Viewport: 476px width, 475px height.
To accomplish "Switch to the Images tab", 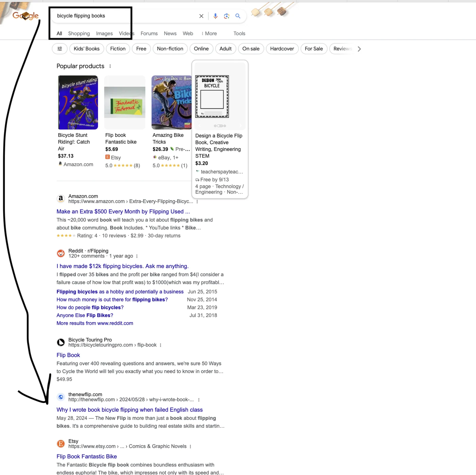I will click(104, 33).
